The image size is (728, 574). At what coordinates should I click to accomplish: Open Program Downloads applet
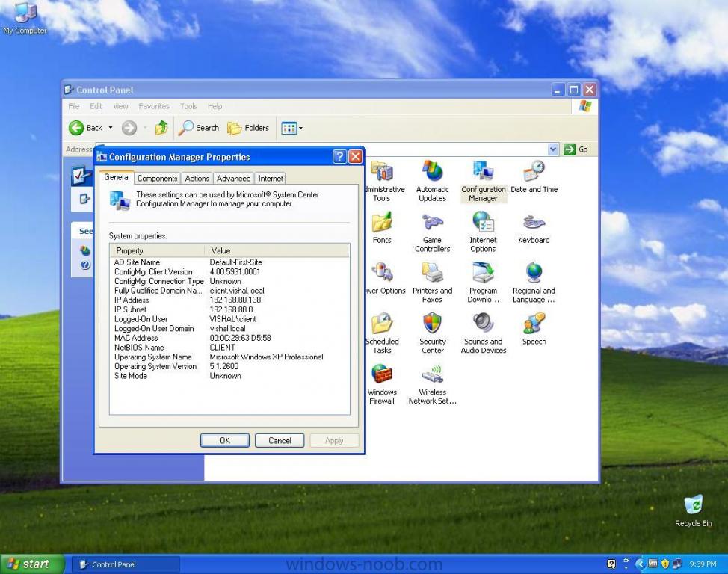coord(483,283)
